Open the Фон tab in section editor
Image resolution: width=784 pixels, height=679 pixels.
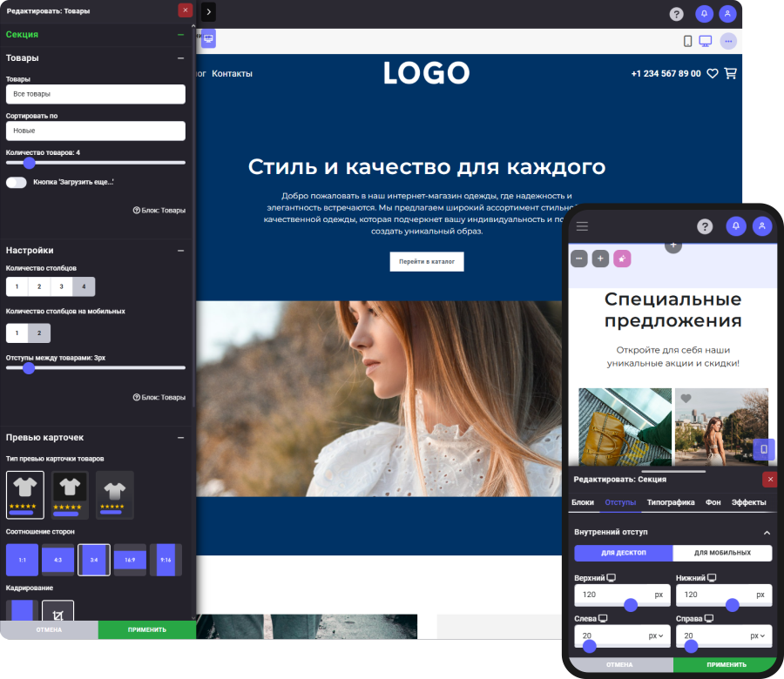[713, 502]
